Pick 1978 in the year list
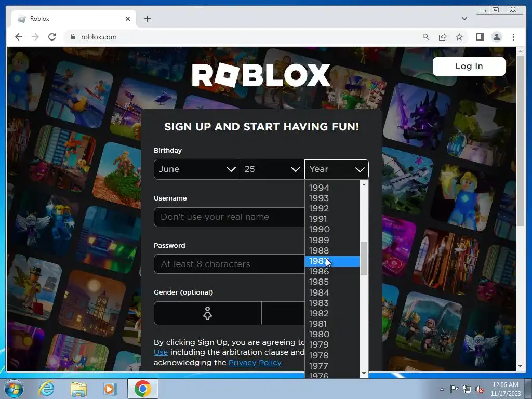 click(x=332, y=355)
